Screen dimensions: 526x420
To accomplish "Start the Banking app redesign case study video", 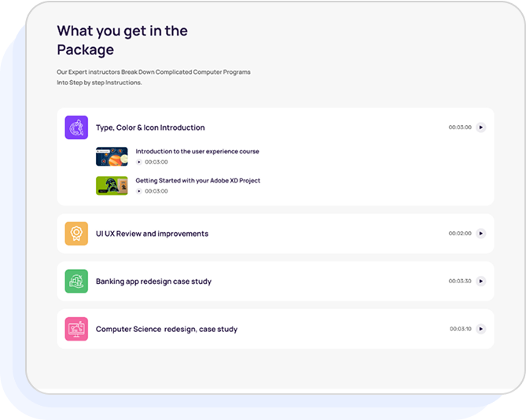I will pyautogui.click(x=480, y=281).
